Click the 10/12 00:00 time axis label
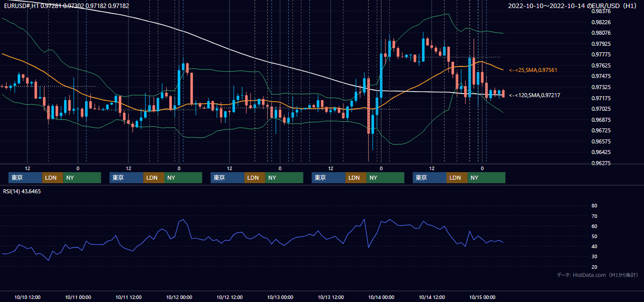 coord(179,297)
